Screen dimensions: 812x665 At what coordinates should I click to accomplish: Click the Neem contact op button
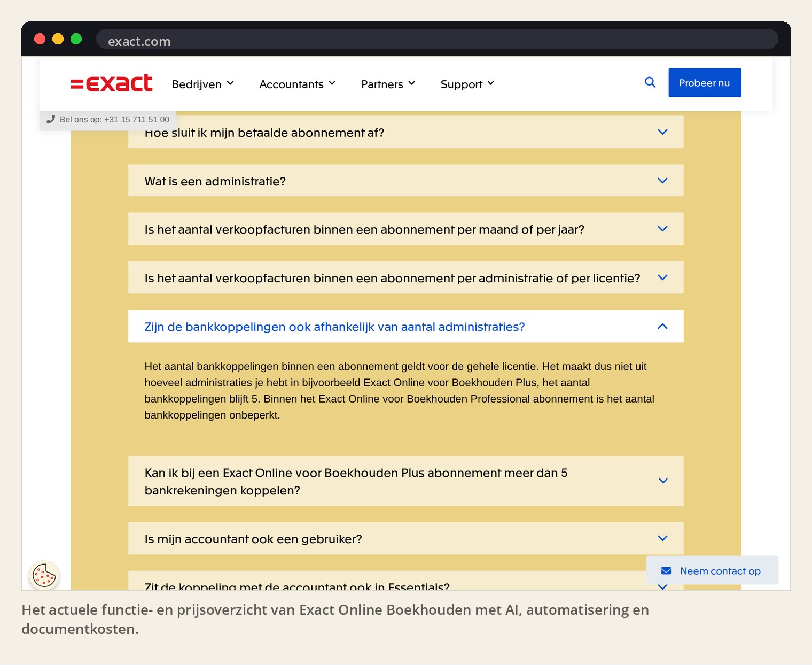pos(712,570)
